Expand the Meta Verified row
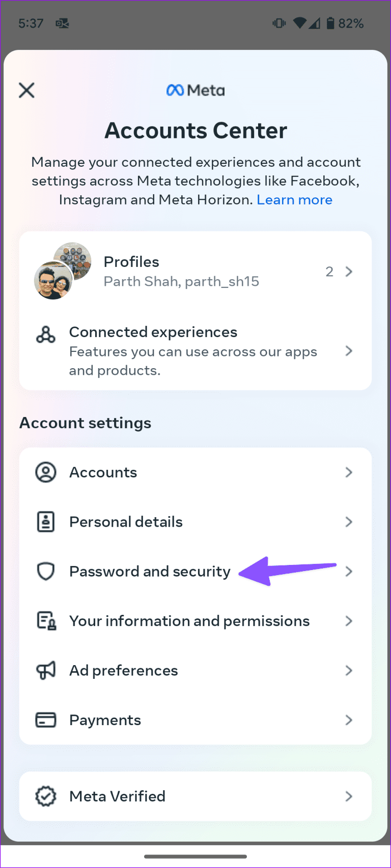The height and width of the screenshot is (868, 391). pyautogui.click(x=349, y=796)
